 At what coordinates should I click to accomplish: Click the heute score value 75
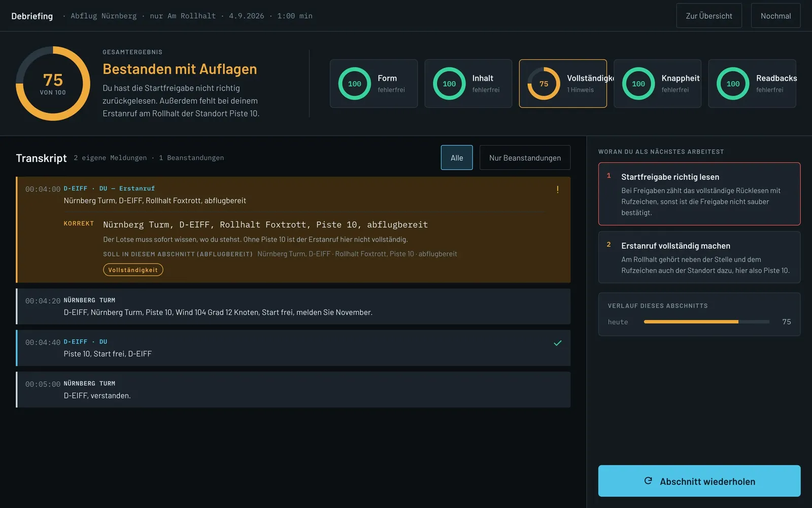787,322
